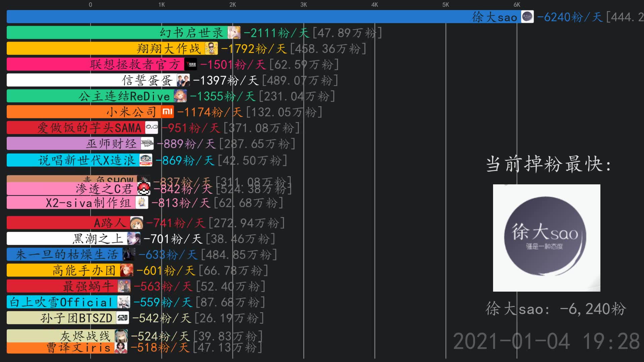Click the 5K axis tick label

(x=446, y=5)
